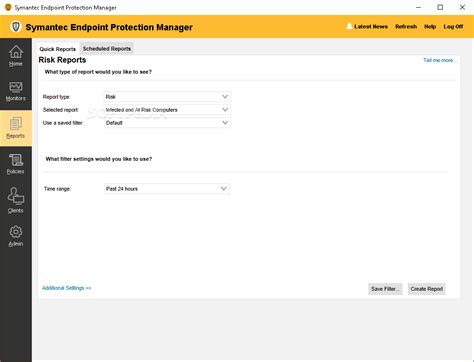Click the Symantec shield logo in header

15,27
